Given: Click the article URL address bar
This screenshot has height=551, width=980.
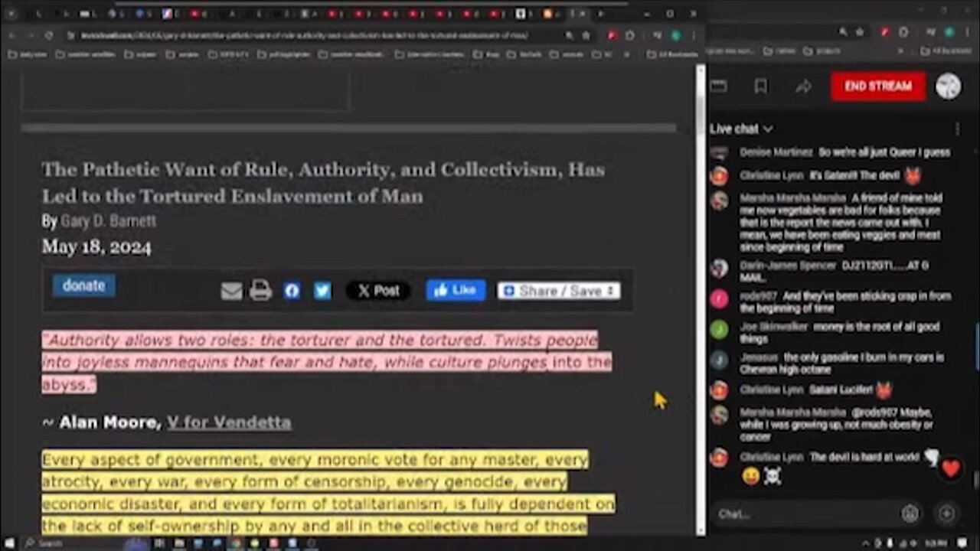Looking at the screenshot, I should (x=306, y=35).
